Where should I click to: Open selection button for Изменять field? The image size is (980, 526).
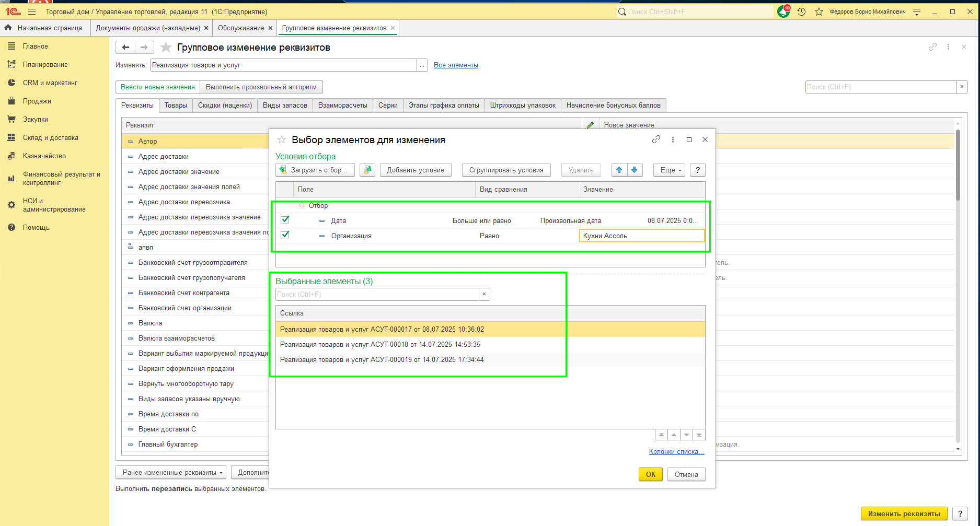tap(422, 65)
